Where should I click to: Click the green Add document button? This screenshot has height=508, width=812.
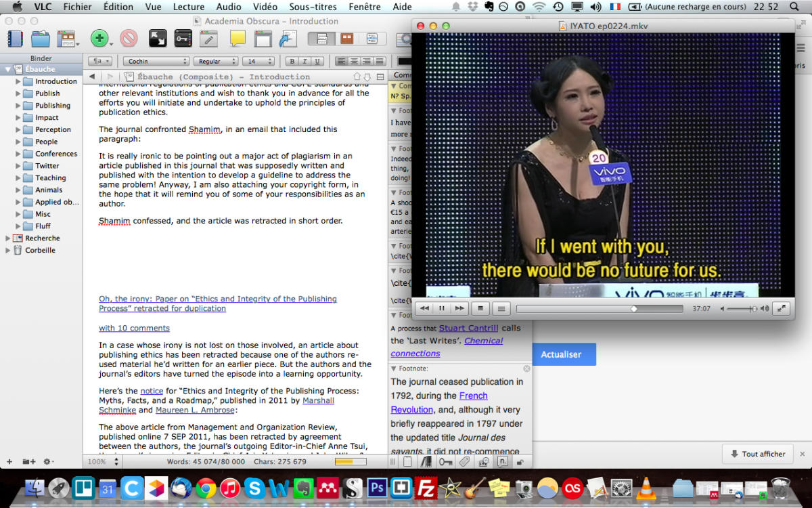[x=99, y=39]
